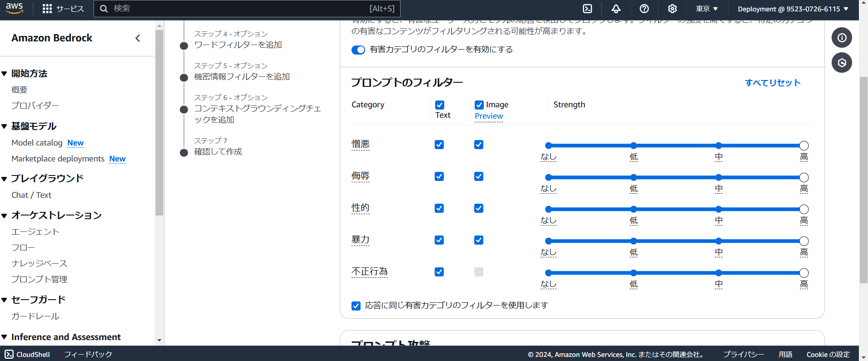Open Chat / Text playground
Image resolution: width=868 pixels, height=361 pixels.
pos(31,195)
